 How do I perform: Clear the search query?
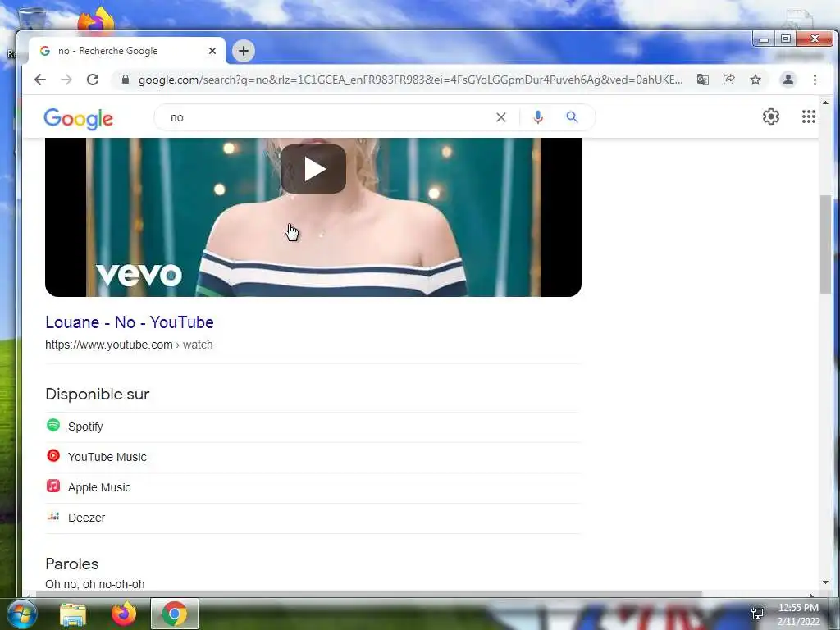pyautogui.click(x=501, y=117)
